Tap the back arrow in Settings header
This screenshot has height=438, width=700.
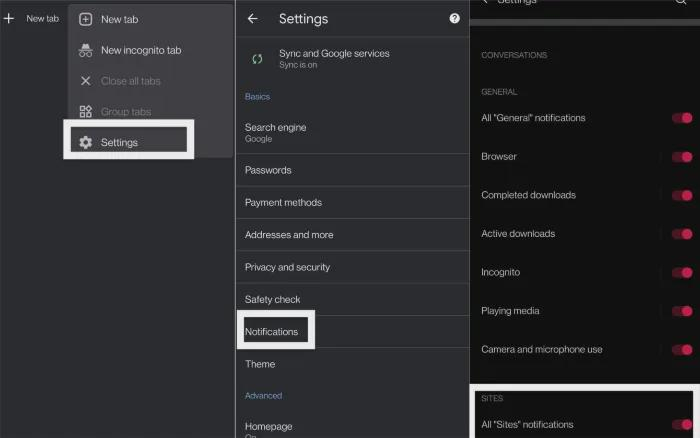click(252, 19)
